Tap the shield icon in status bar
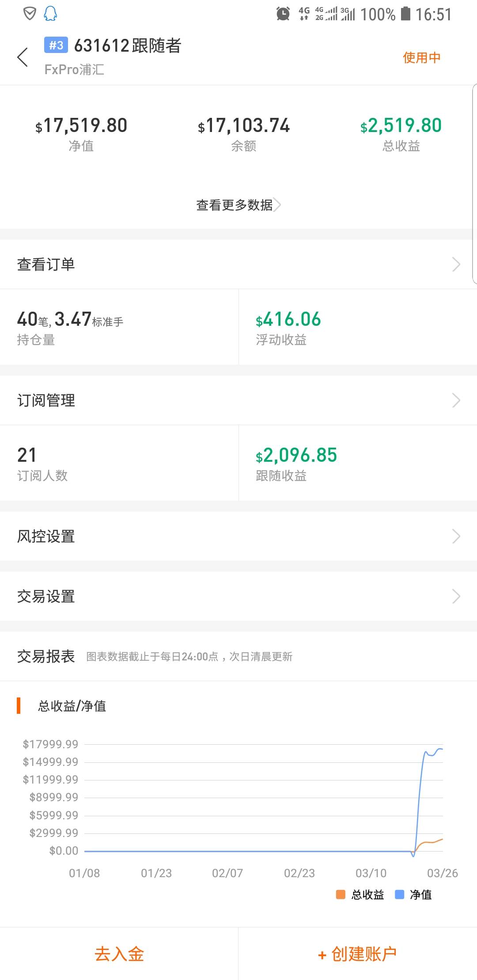 coord(29,14)
